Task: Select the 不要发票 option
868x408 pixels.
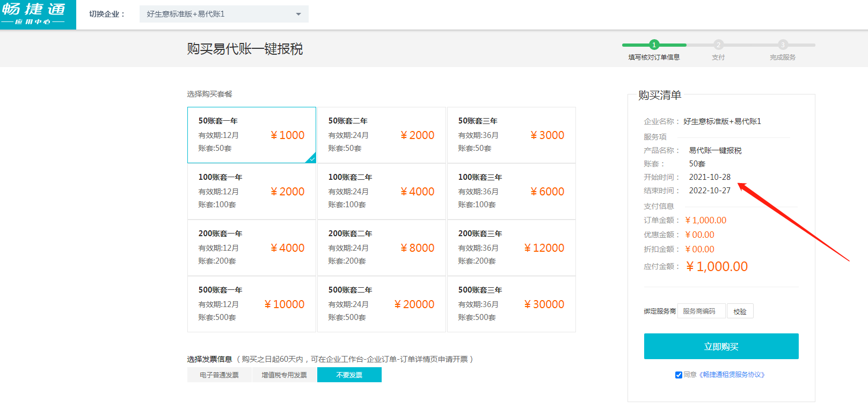Action: [x=349, y=375]
